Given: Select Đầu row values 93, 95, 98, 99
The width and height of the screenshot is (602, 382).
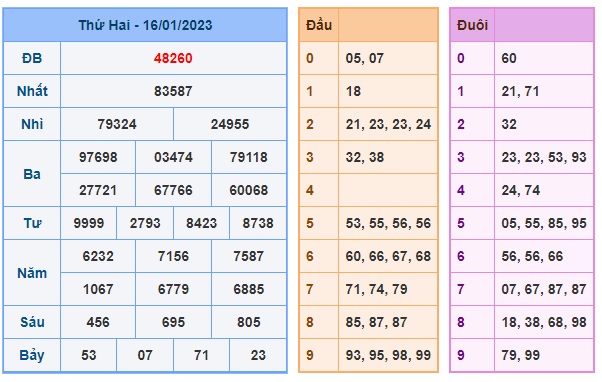Looking at the screenshot, I should [388, 356].
